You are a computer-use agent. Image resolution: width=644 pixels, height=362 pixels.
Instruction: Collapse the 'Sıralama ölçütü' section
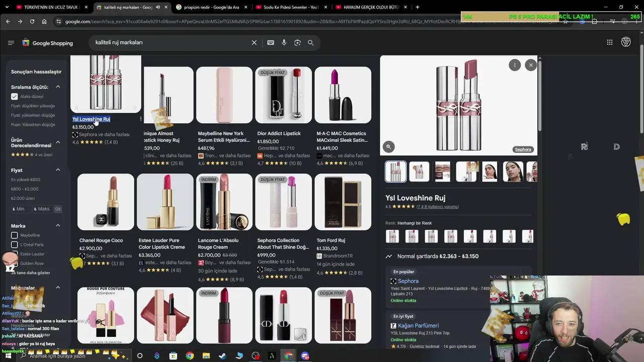point(58,87)
